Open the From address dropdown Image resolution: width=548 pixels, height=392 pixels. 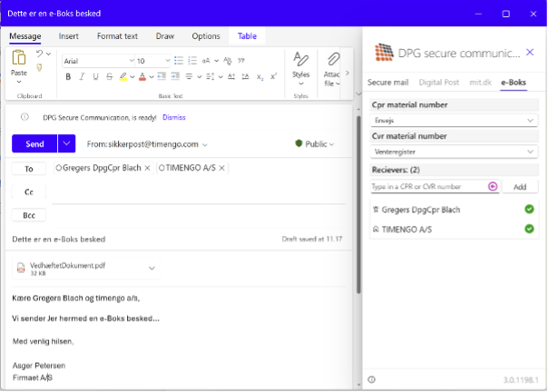pos(205,144)
